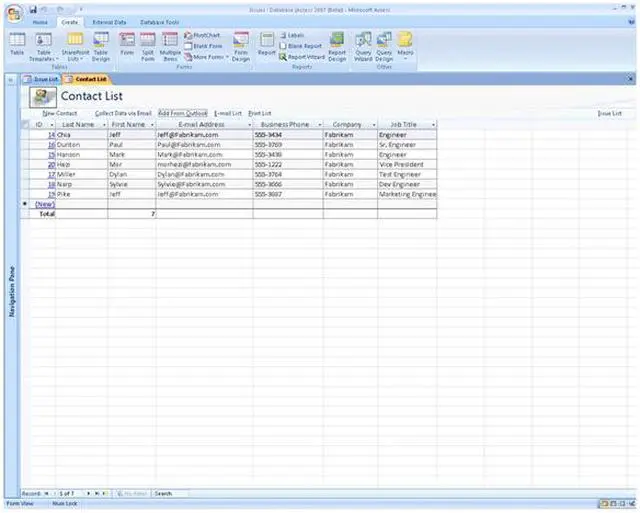Open contact ID 14 link
This screenshot has height=513, width=640.
(x=50, y=134)
